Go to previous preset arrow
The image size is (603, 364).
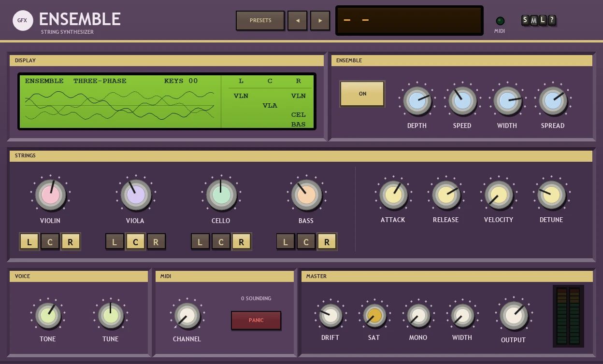[x=297, y=21]
